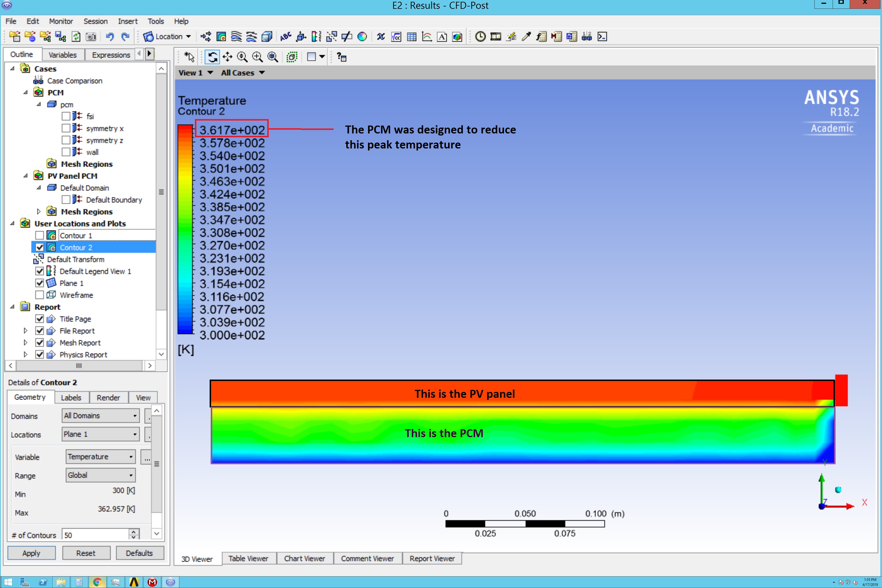This screenshot has width=882, height=588.
Task: Expand the File Report tree node
Action: point(26,331)
